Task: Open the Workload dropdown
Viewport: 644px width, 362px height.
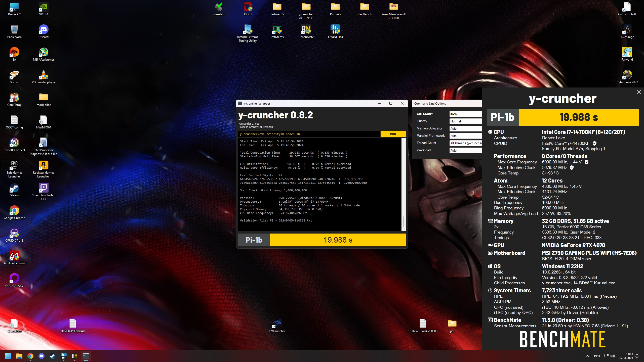Action: [x=465, y=150]
